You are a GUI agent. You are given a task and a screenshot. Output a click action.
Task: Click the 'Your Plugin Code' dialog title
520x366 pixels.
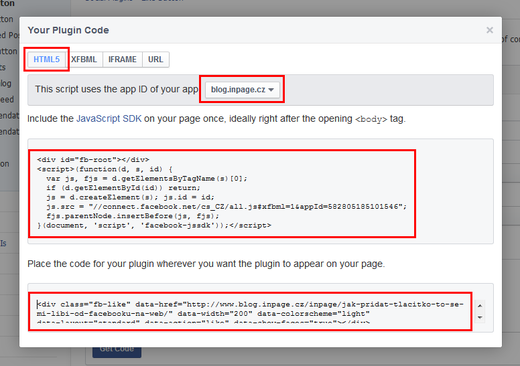tap(68, 30)
